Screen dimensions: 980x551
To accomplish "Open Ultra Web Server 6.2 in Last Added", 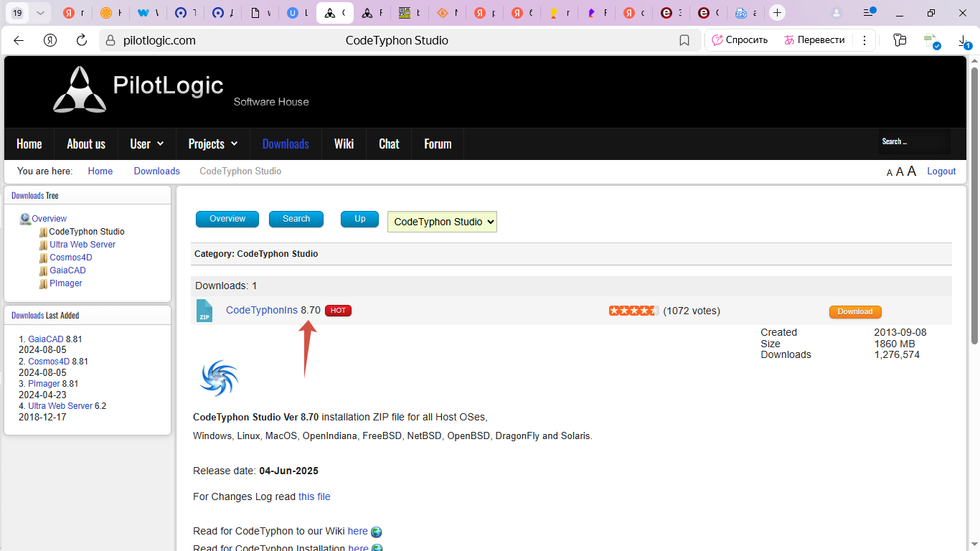I will [x=60, y=406].
